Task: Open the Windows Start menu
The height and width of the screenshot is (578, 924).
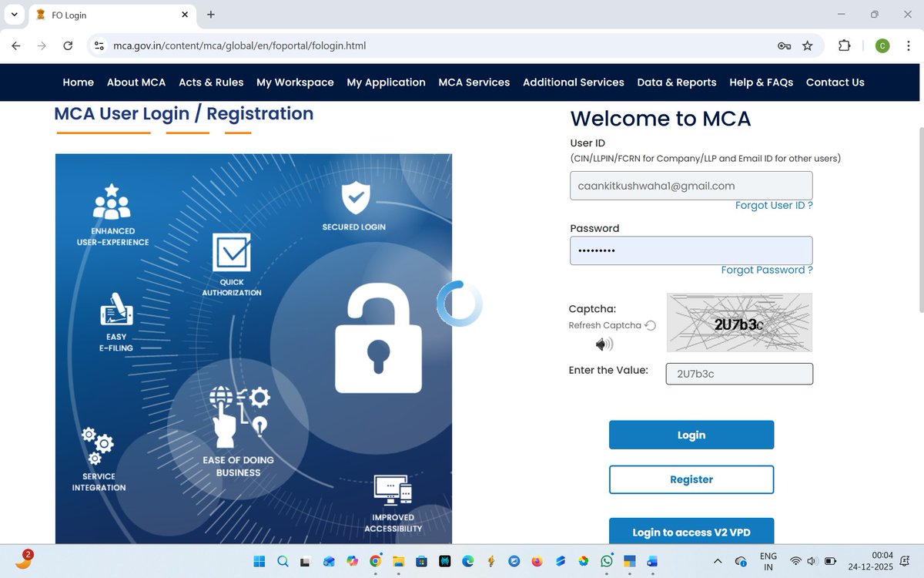Action: point(259,561)
